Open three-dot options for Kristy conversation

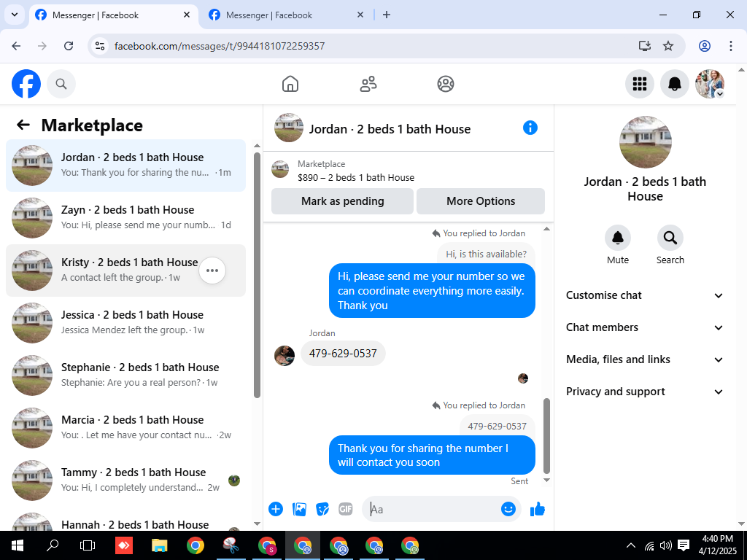pos(212,271)
